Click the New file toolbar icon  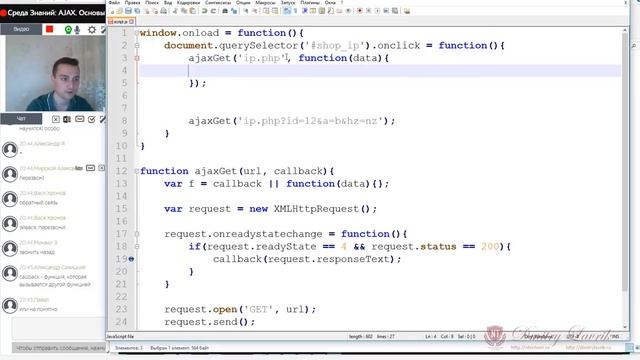point(112,11)
